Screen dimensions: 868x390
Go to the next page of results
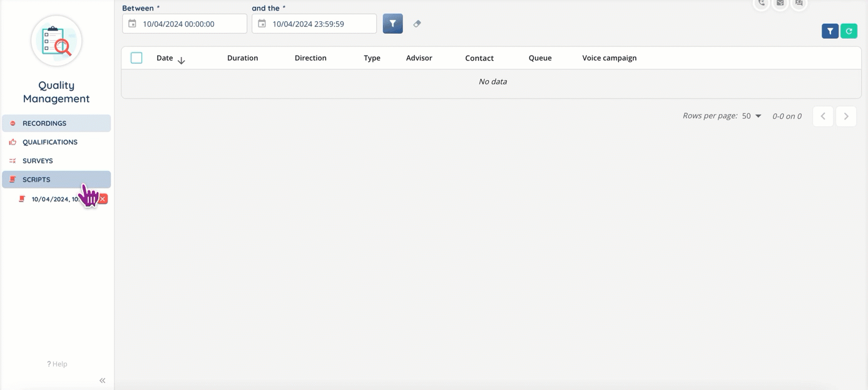click(x=845, y=116)
